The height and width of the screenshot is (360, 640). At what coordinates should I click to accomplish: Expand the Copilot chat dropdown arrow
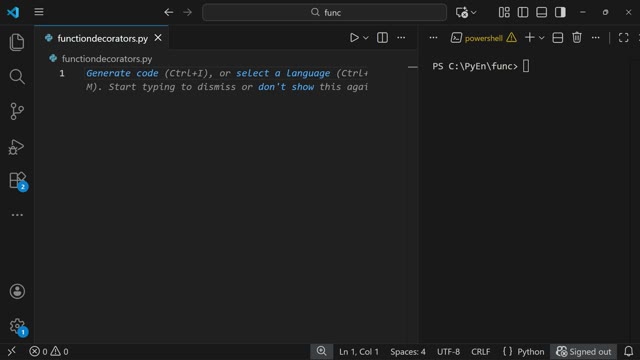(474, 12)
